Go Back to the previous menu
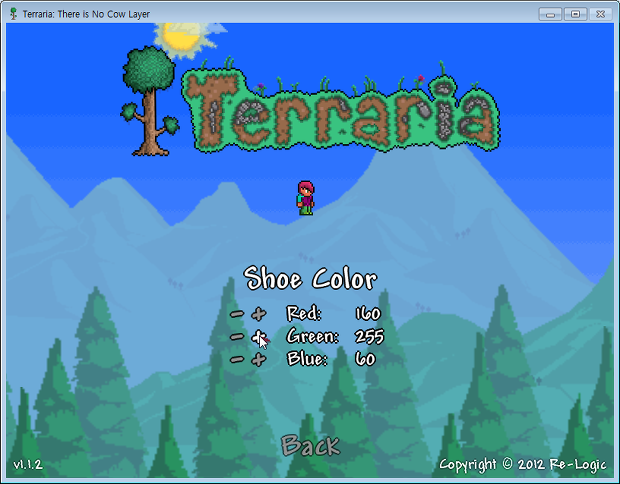The width and height of the screenshot is (620, 484). pos(310,446)
